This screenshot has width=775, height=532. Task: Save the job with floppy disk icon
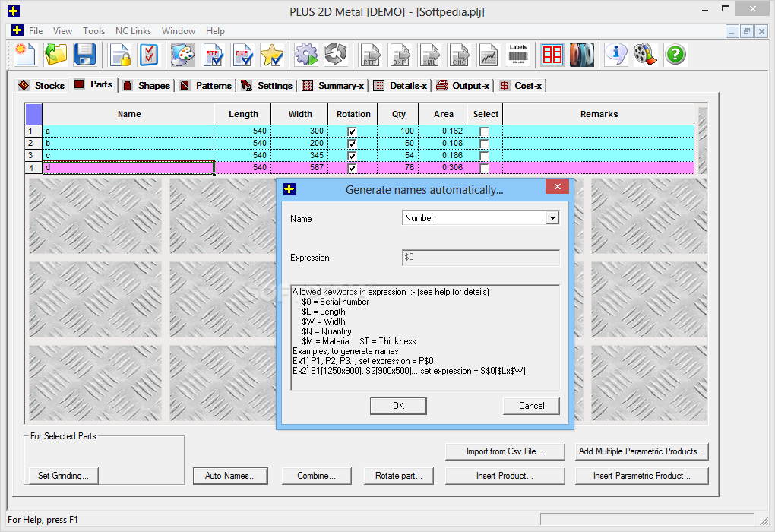coord(85,55)
